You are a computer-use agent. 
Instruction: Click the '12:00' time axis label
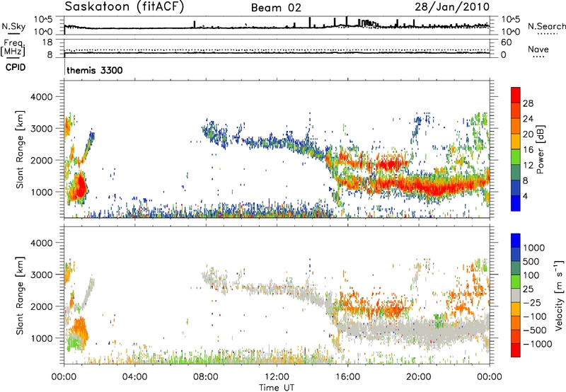click(x=277, y=377)
